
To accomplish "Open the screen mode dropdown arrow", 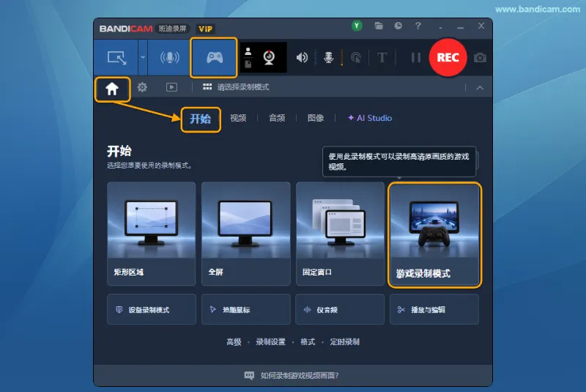I will [142, 58].
